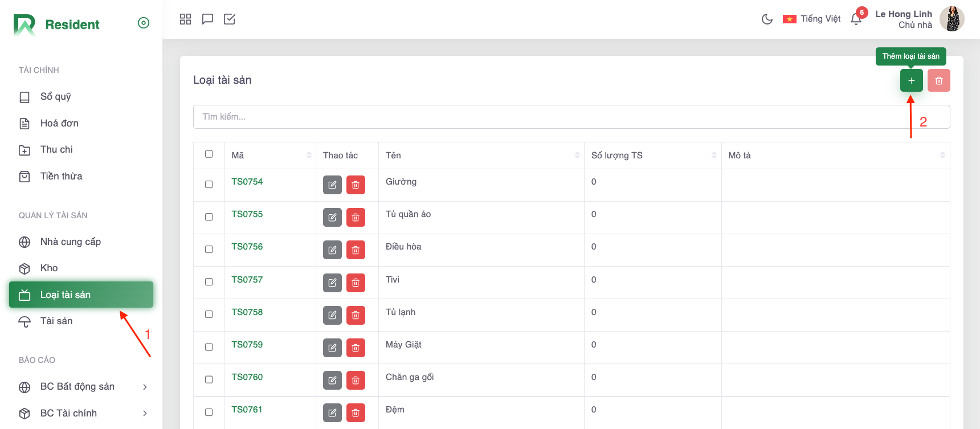Open the grid apps icon in top bar

click(x=185, y=19)
